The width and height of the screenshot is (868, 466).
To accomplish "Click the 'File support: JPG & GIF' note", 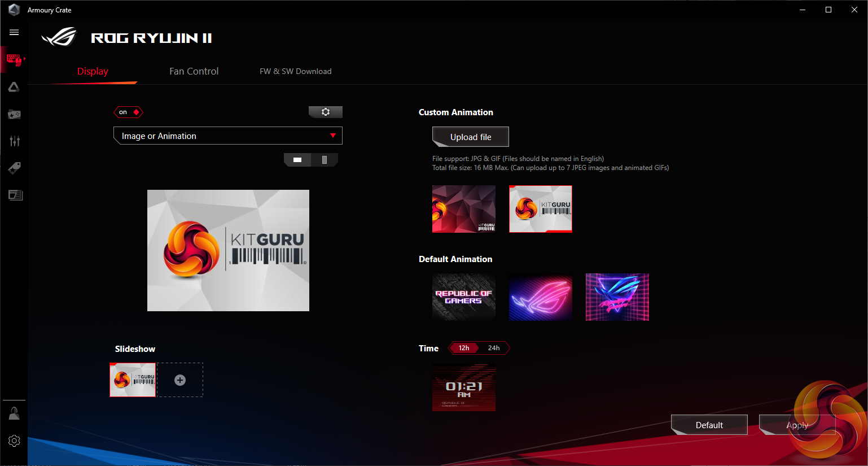I will [518, 159].
